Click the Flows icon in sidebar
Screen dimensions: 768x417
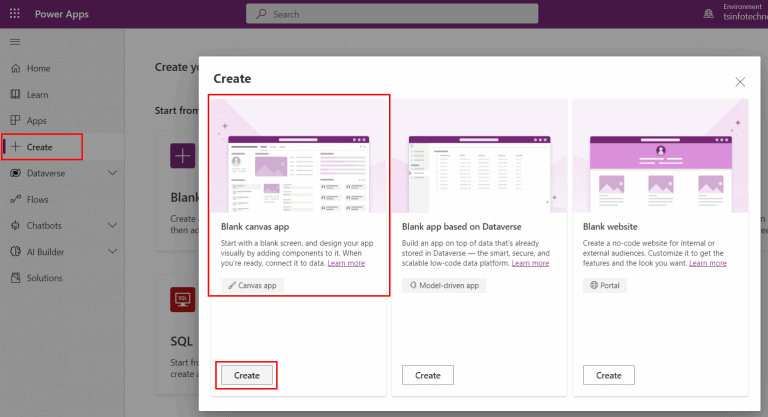(x=16, y=199)
